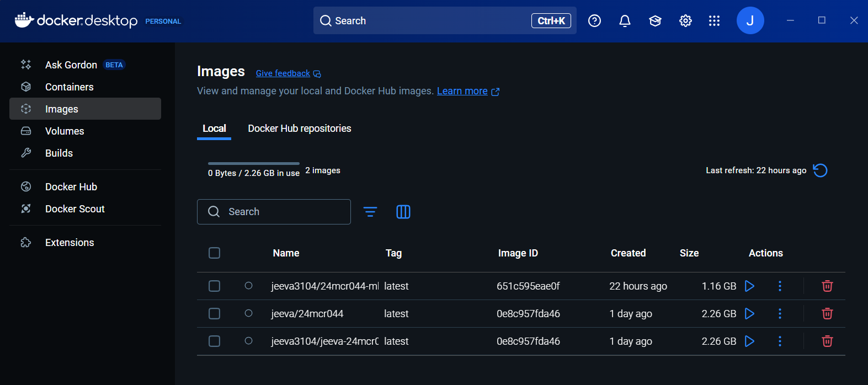Image resolution: width=868 pixels, height=385 pixels.
Task: Go to Volumes in sidebar
Action: (86, 131)
